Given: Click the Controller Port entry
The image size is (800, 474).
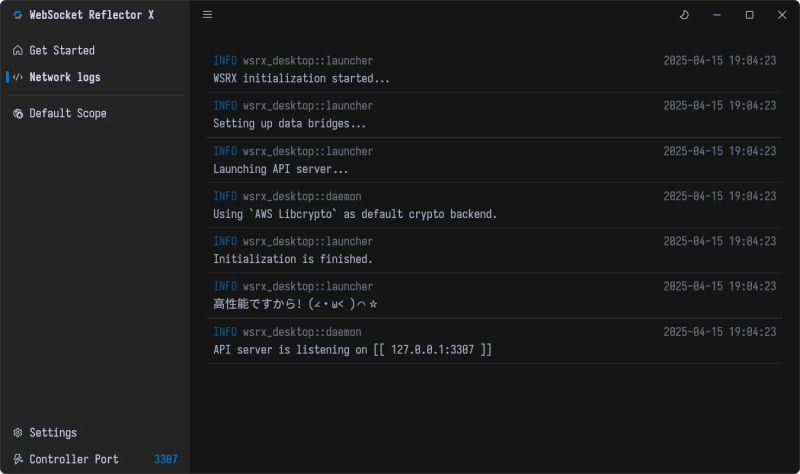Looking at the screenshot, I should [95, 459].
